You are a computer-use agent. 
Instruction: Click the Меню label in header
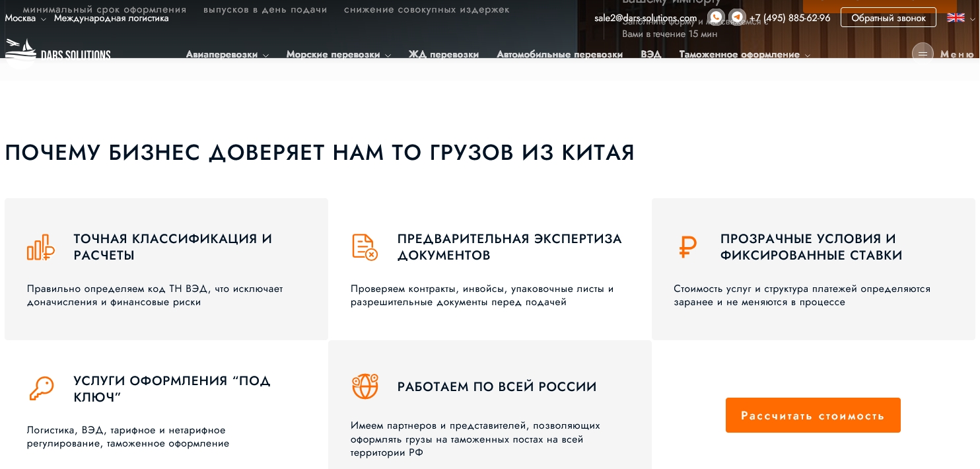tap(957, 54)
